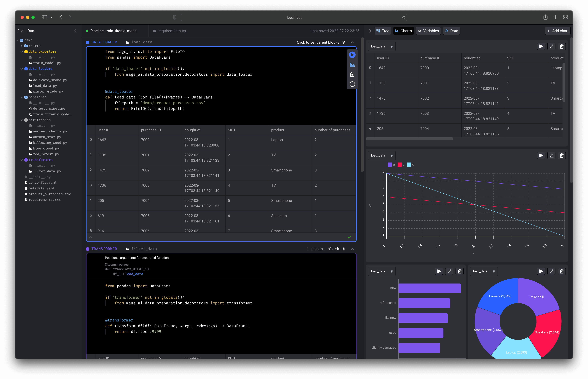
Task: Click the browser reload icon
Action: [x=403, y=17]
